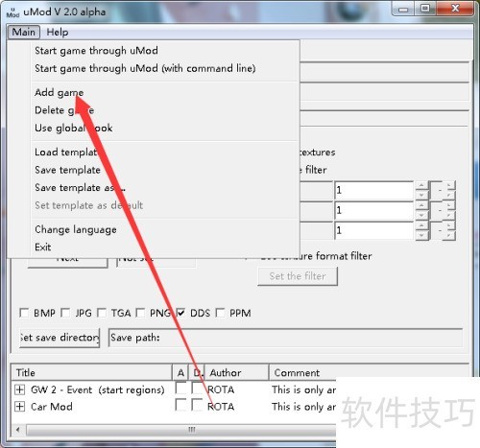
Task: Tick the TGA format checkbox
Action: [x=102, y=313]
